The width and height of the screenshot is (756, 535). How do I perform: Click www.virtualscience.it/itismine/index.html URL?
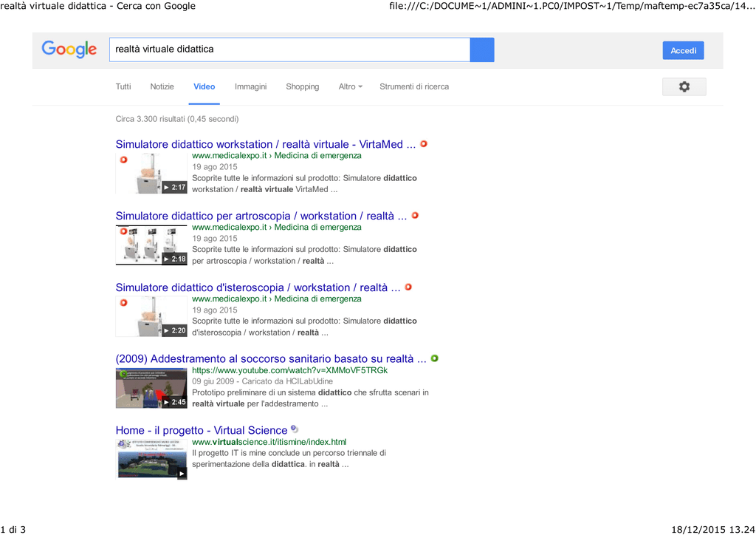click(x=269, y=442)
